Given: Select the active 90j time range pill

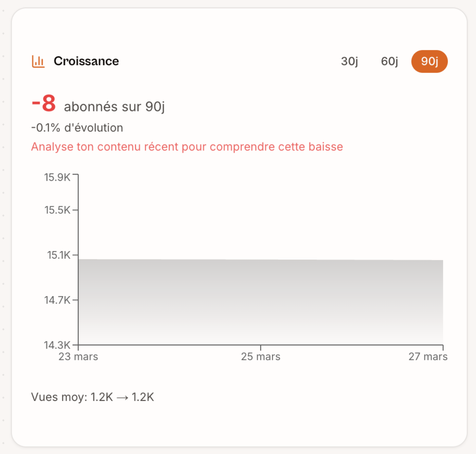Looking at the screenshot, I should pyautogui.click(x=429, y=61).
